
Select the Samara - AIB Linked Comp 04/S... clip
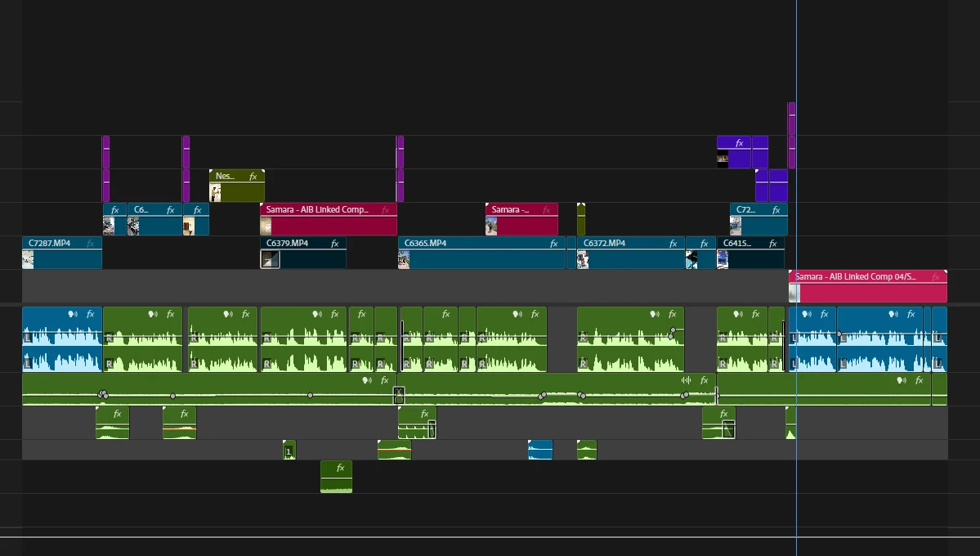coord(867,286)
